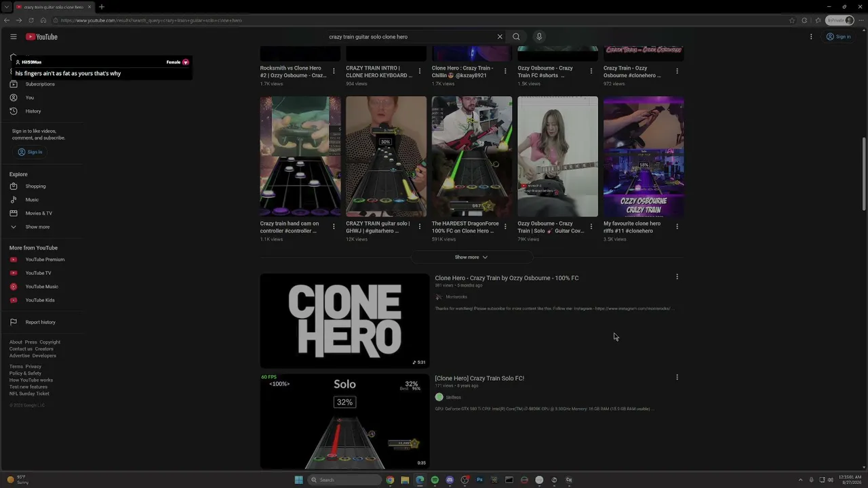Open the 'Crazy train hand cam' short thumbnail
The height and width of the screenshot is (488, 868).
pyautogui.click(x=300, y=157)
